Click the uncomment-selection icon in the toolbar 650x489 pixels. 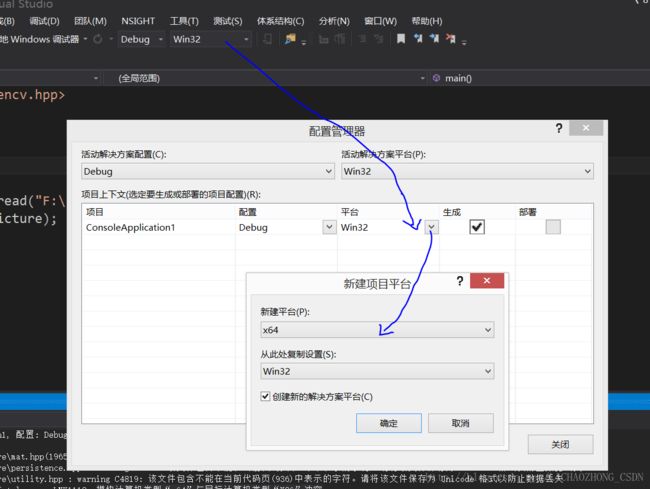click(x=378, y=39)
